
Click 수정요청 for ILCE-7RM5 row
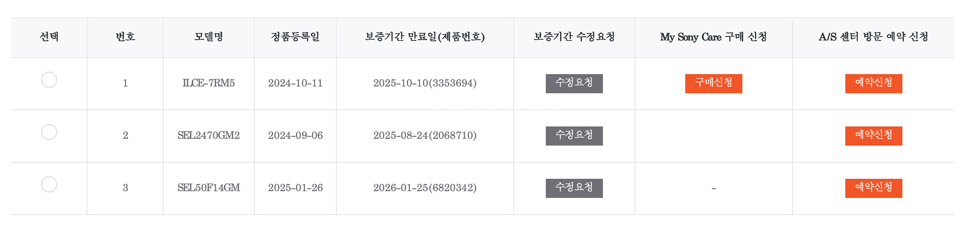point(574,83)
